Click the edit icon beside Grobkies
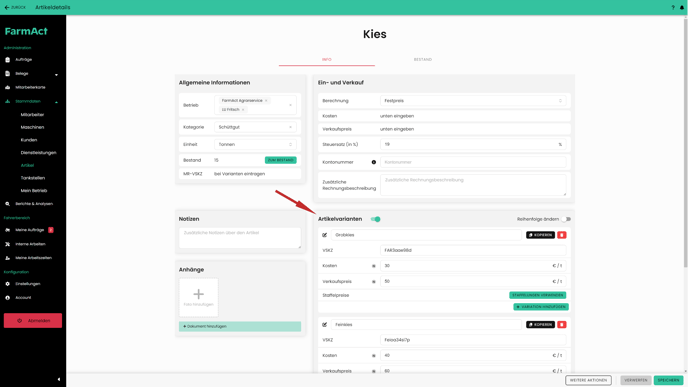The image size is (688, 387). pos(325,235)
